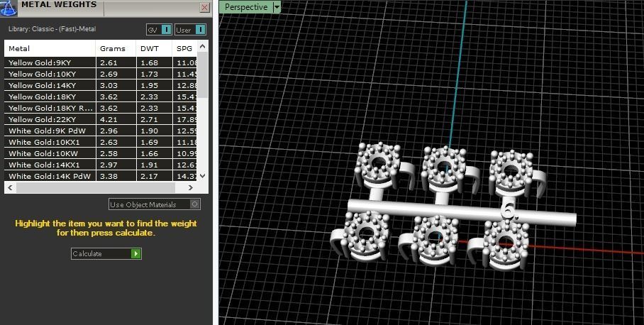Select the White Gold:10KX1 row
The width and height of the screenshot is (644, 325).
coord(101,142)
